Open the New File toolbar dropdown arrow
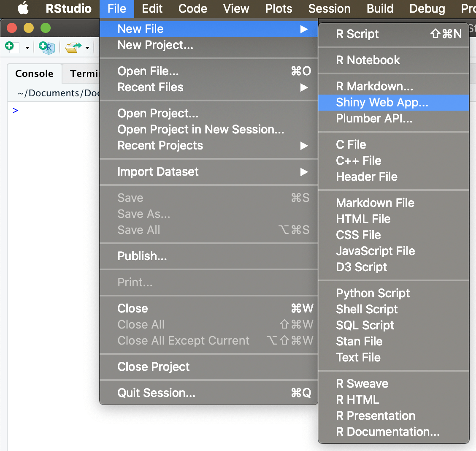 27,48
